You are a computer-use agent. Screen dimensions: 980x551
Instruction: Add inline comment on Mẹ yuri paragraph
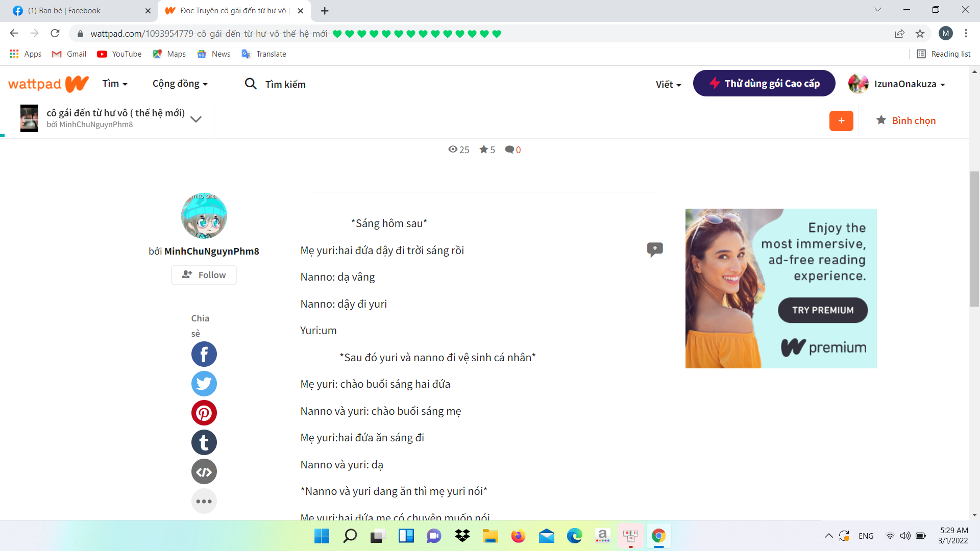(x=655, y=249)
